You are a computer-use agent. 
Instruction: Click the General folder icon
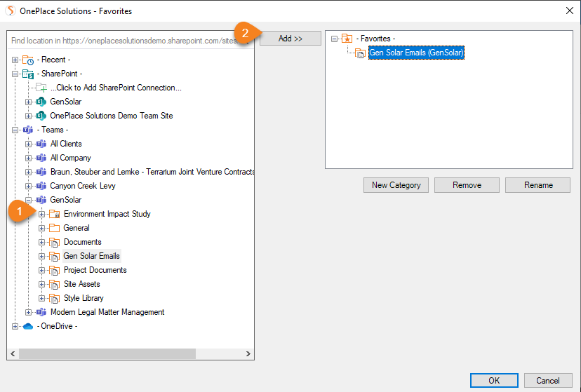pos(55,228)
